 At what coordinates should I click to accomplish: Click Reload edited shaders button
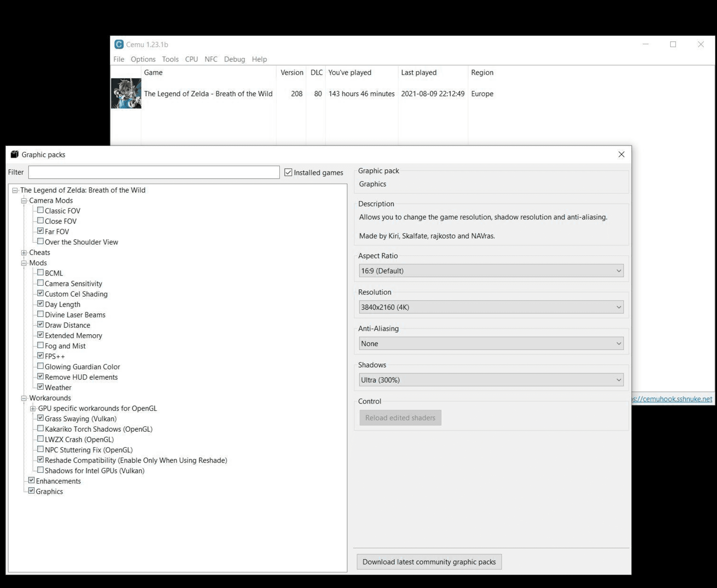pyautogui.click(x=400, y=418)
